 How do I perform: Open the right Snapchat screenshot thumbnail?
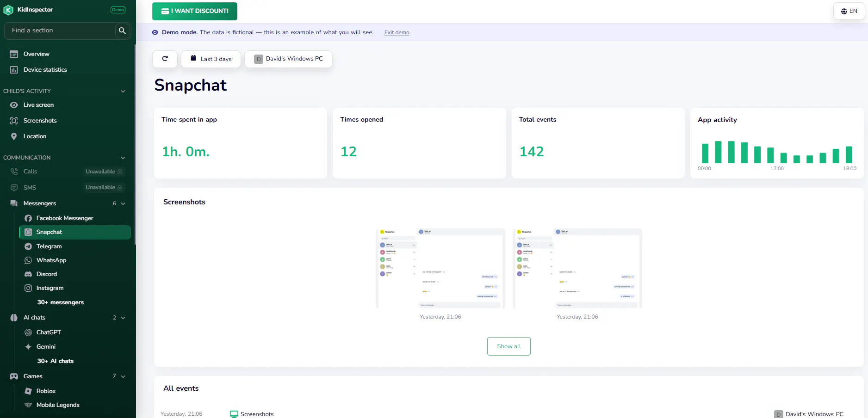pos(577,268)
